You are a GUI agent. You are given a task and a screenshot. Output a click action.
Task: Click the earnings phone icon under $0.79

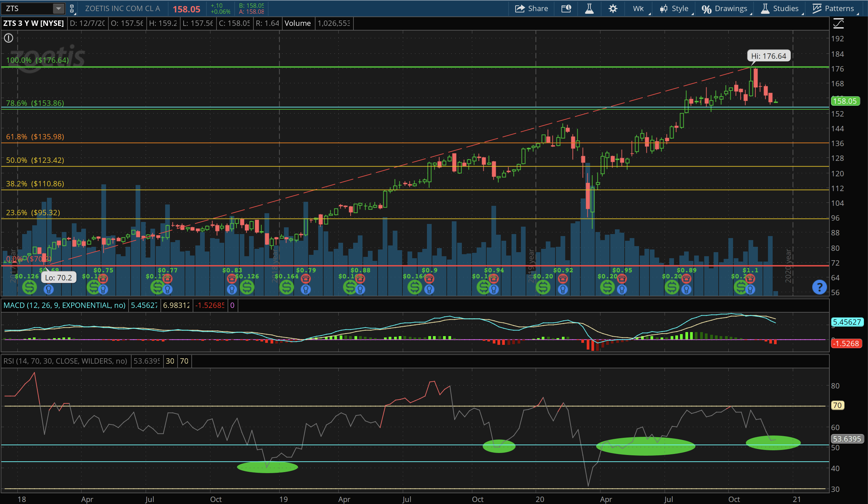pos(305,278)
